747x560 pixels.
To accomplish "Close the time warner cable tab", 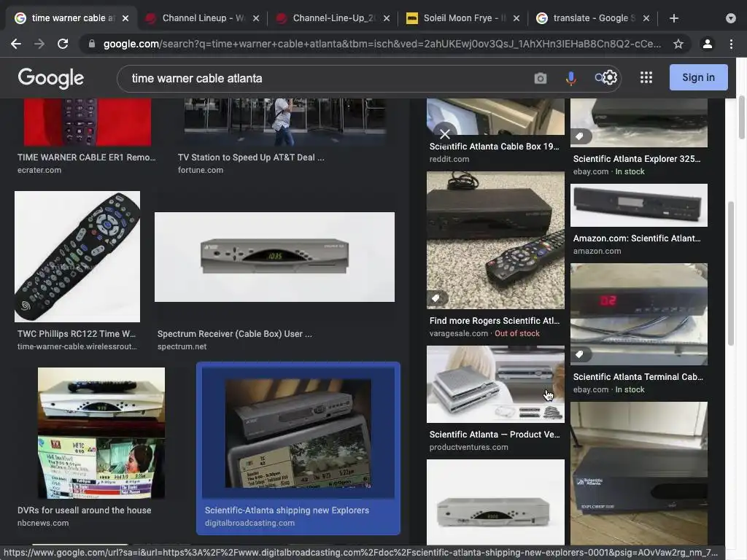I will pyautogui.click(x=125, y=18).
